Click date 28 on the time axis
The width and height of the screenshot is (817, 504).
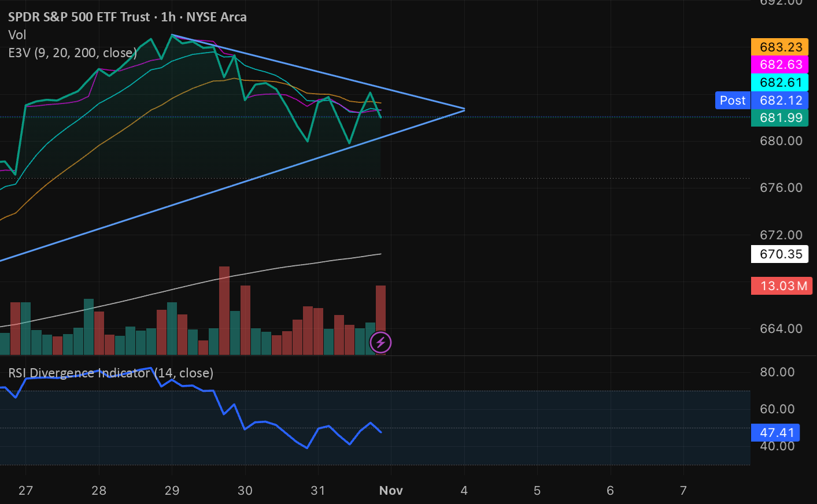[99, 490]
